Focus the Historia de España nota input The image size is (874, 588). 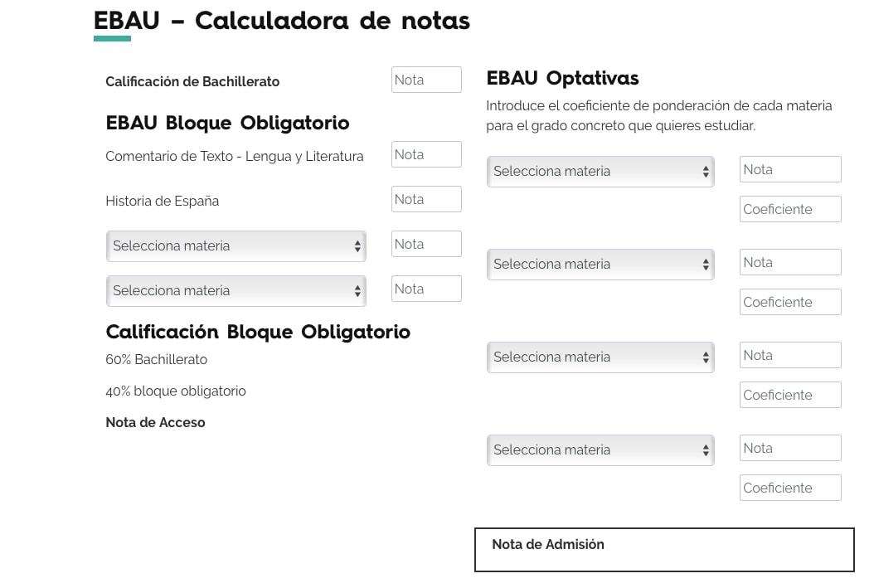click(x=426, y=198)
